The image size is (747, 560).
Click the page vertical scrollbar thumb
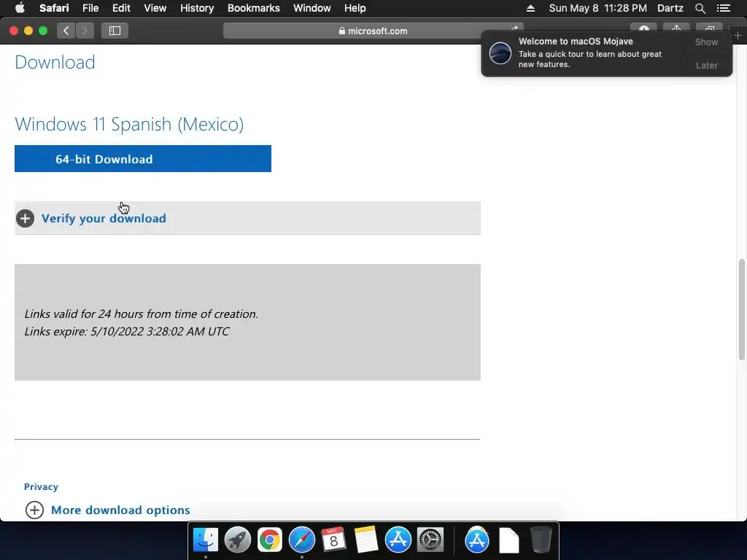coord(741,309)
